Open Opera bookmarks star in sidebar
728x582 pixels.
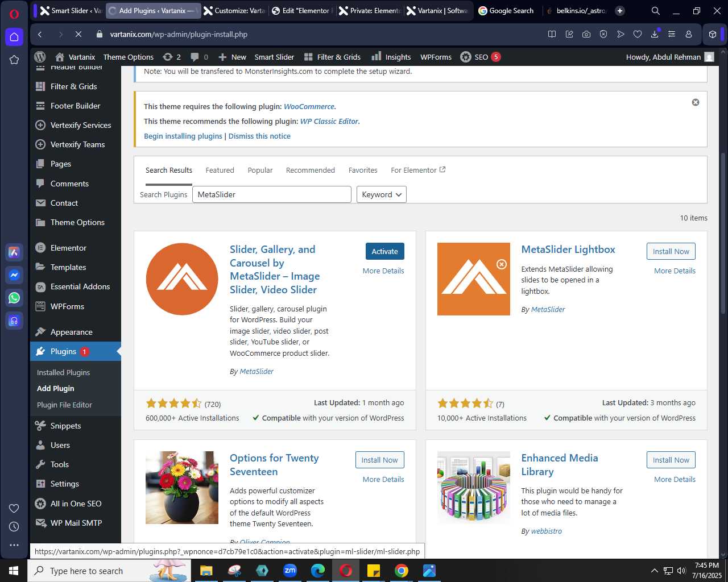(x=14, y=60)
